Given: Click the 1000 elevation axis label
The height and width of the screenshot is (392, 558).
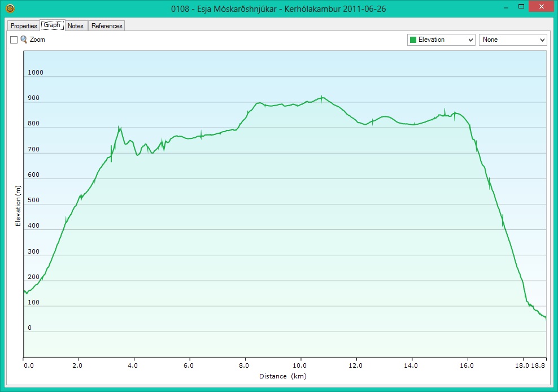Looking at the screenshot, I should [35, 72].
